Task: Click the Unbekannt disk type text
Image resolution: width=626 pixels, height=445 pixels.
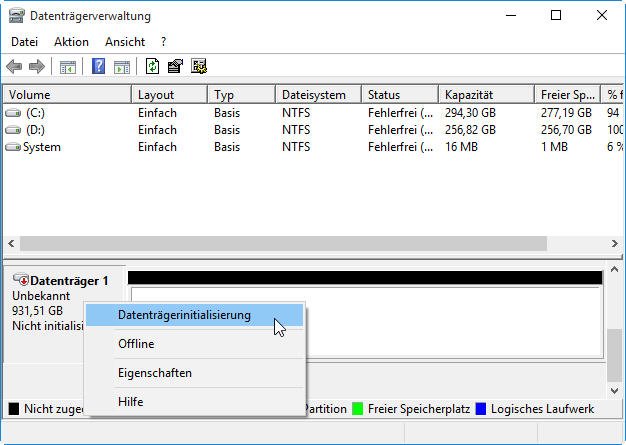Action: click(x=41, y=296)
